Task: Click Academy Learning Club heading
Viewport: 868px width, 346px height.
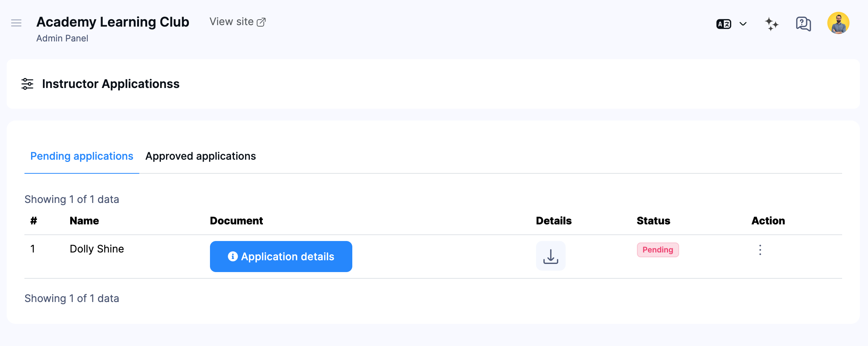Action: (x=112, y=22)
